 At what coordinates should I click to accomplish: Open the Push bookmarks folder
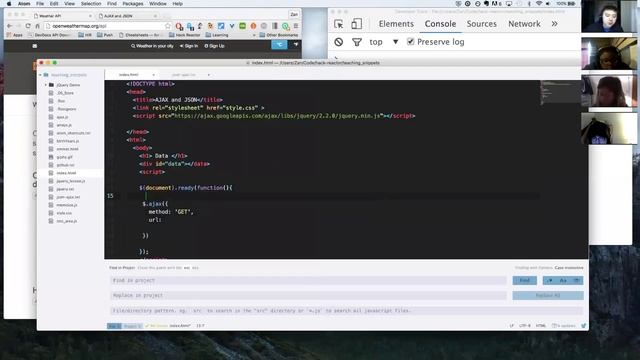(105, 35)
